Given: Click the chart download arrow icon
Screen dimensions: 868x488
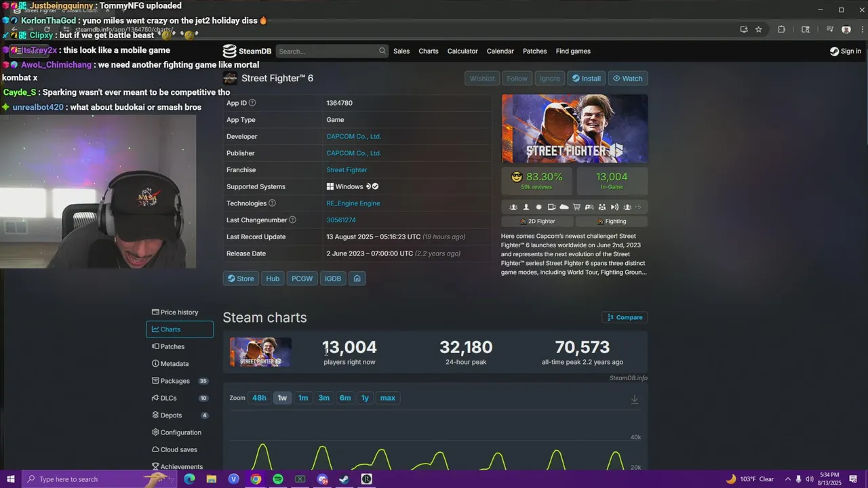Looking at the screenshot, I should [x=635, y=399].
